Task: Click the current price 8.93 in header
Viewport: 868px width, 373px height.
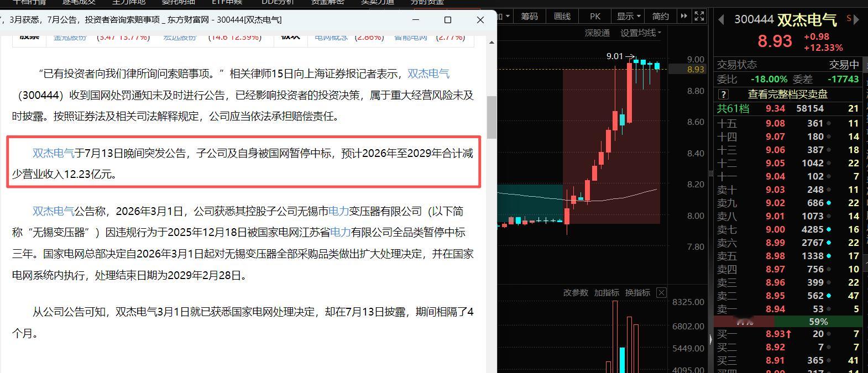Action: click(x=775, y=41)
